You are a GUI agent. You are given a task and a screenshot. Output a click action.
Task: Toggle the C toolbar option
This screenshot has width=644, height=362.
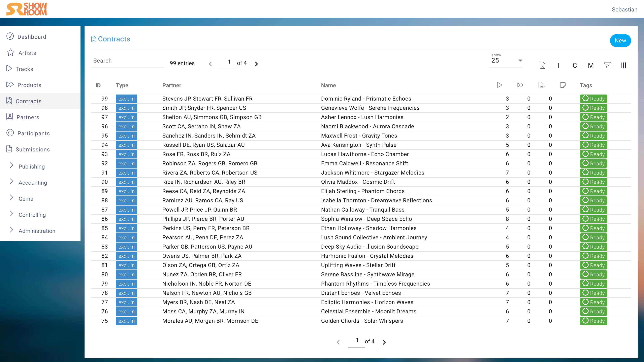click(x=575, y=65)
